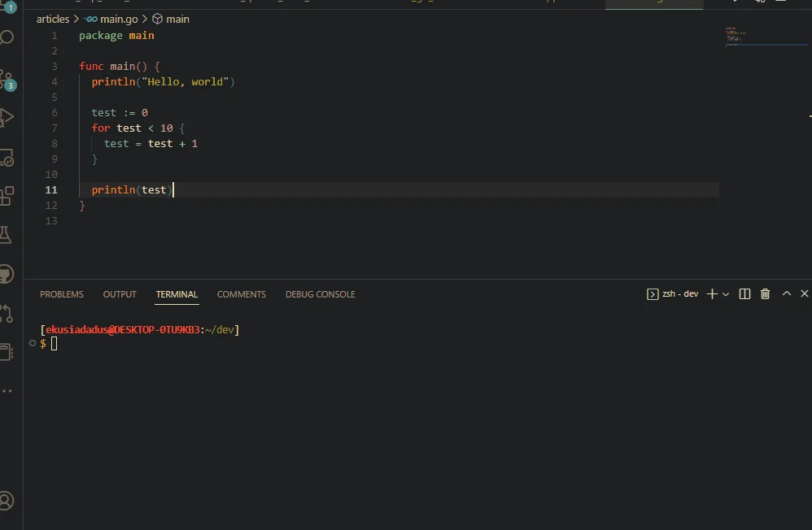The image size is (812, 530).
Task: Click the closing brace on line 12
Action: point(82,206)
